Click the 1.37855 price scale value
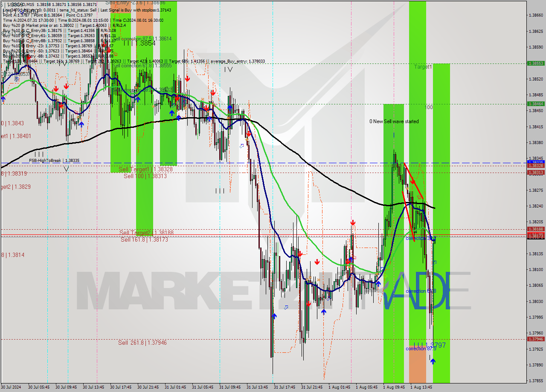Viewport: 546px width, 392px height. coord(535,381)
